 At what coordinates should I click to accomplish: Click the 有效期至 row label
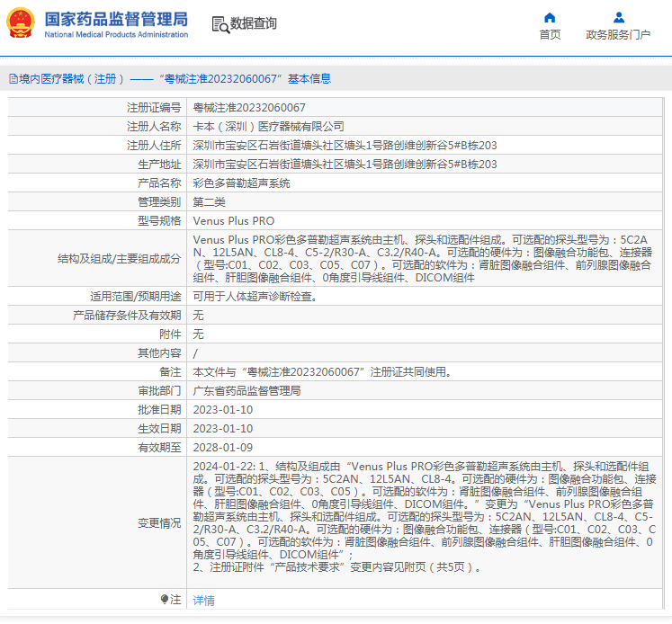click(x=159, y=448)
